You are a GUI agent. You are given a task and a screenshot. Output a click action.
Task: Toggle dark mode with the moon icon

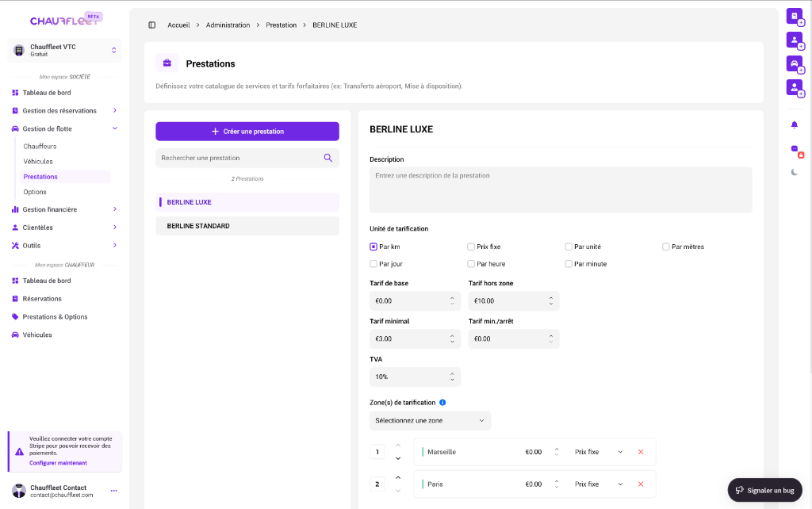793,172
